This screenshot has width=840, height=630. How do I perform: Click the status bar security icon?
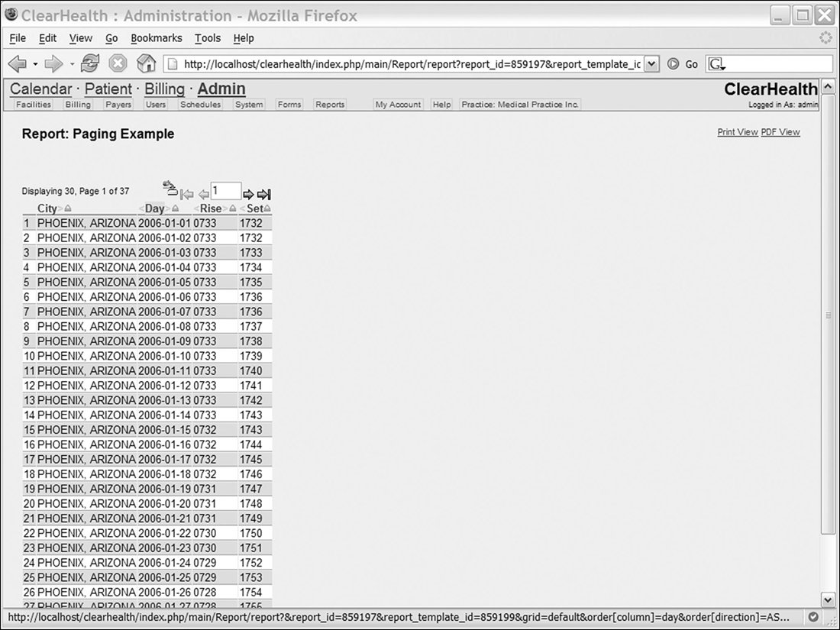(x=813, y=616)
